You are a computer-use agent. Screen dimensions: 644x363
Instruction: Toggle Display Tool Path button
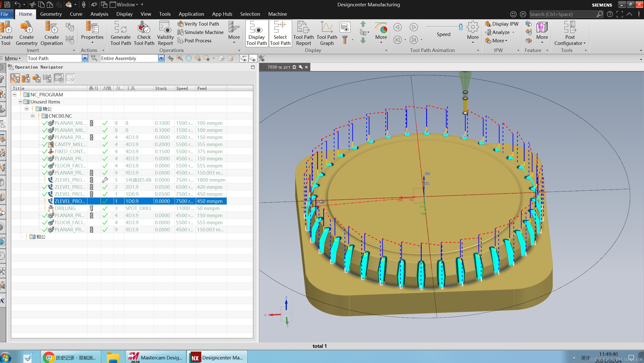pyautogui.click(x=257, y=33)
